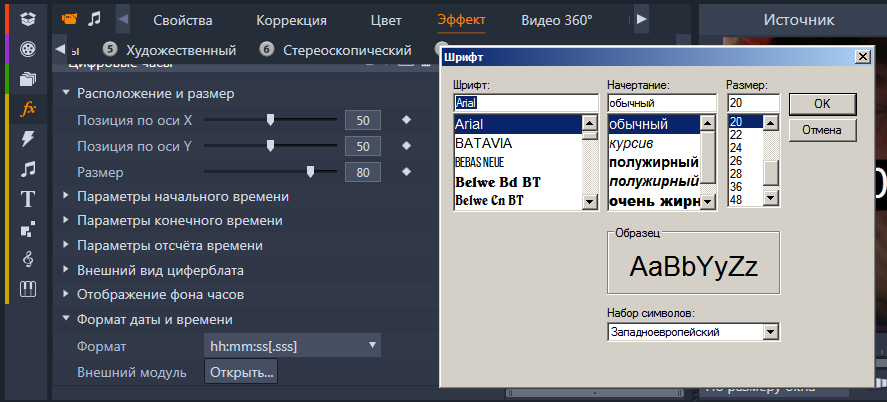Expand Параметры начального времени
The height and width of the screenshot is (402, 887).
(66, 196)
